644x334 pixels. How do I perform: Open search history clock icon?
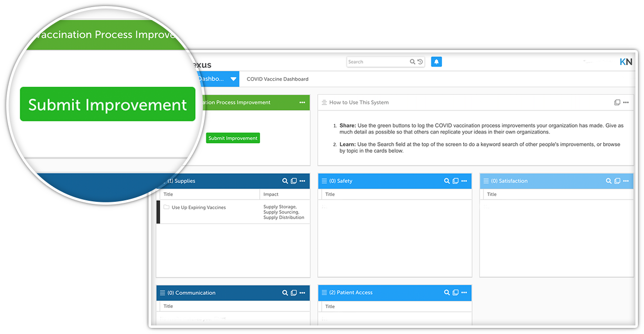pyautogui.click(x=420, y=62)
